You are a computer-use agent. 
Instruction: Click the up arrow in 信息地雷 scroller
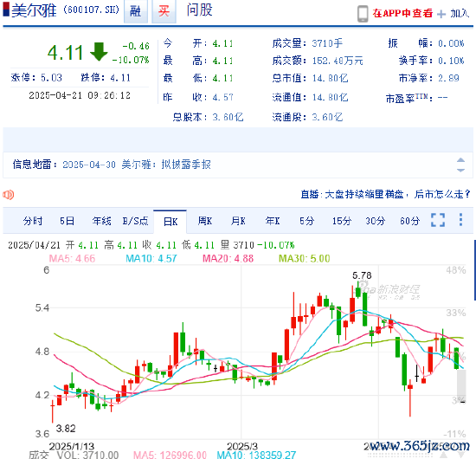click(x=460, y=160)
